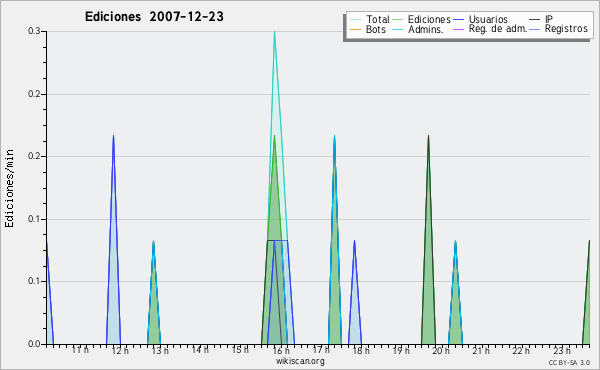Click the dark green IP peak near 20 h
This screenshot has width=600, height=370.
pos(428,138)
